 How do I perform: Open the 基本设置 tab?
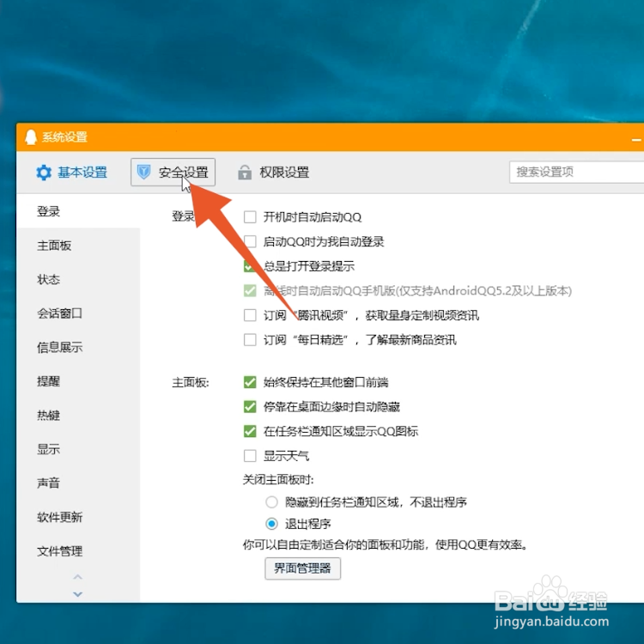tap(71, 173)
